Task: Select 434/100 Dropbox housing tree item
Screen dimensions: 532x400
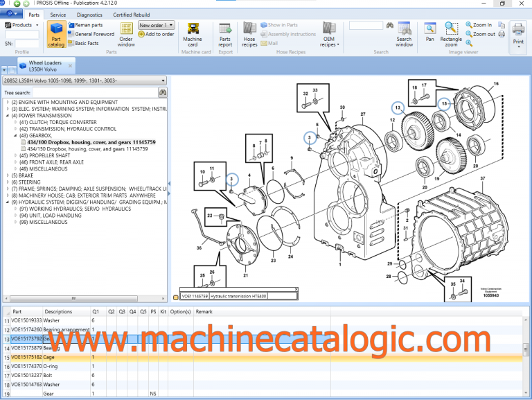Action: coord(91,142)
